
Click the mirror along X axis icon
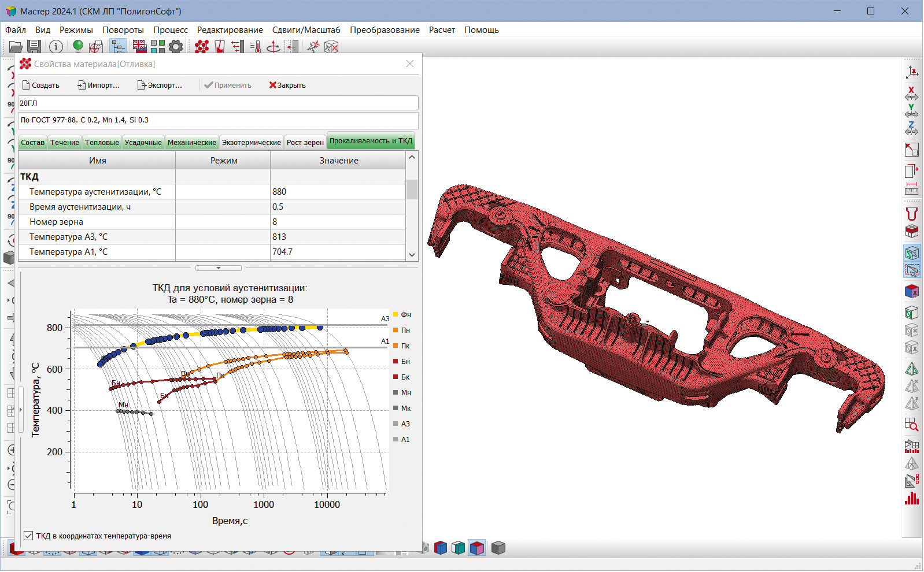(911, 94)
